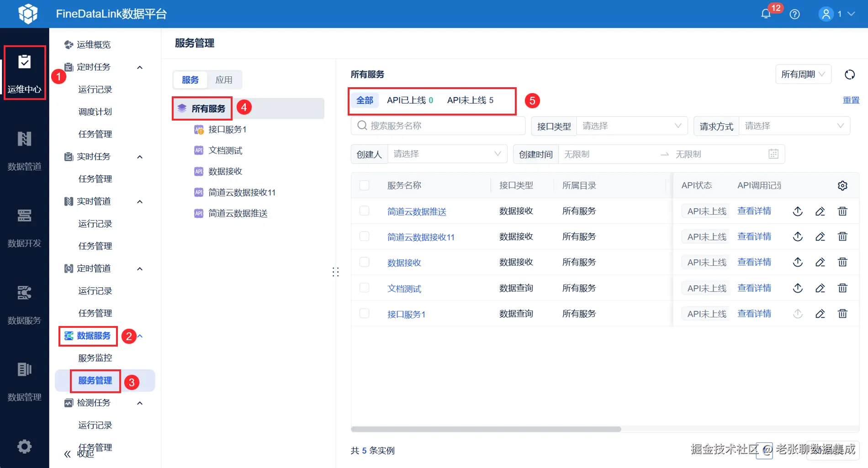Screen dimensions: 868x468
Task: Open the 创建人 dropdown
Action: coord(447,154)
